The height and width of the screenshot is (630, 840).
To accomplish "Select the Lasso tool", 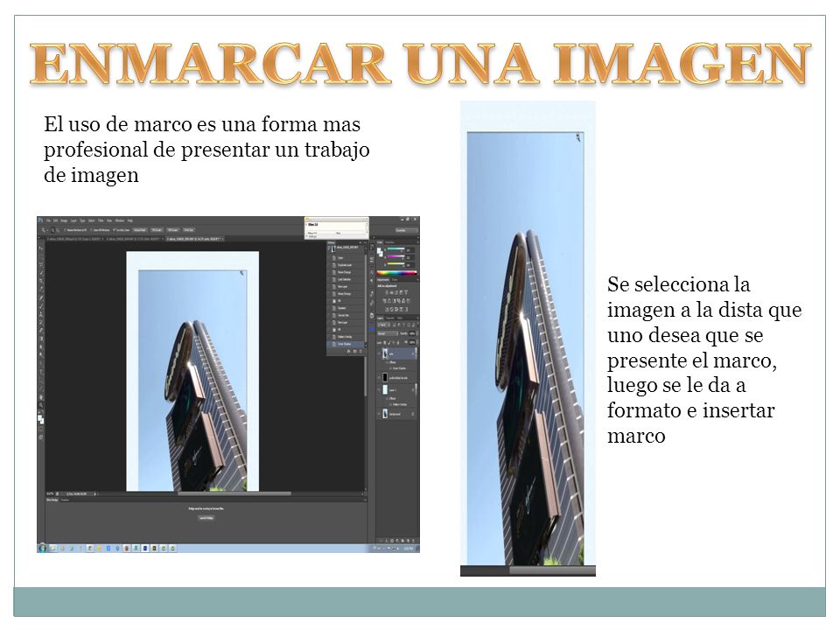I will tap(41, 264).
